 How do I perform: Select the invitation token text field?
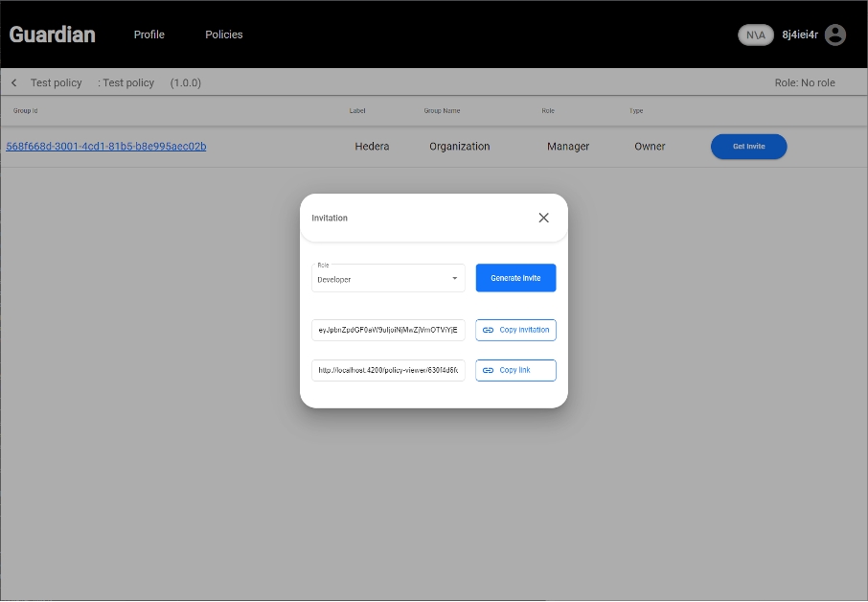pyautogui.click(x=388, y=330)
